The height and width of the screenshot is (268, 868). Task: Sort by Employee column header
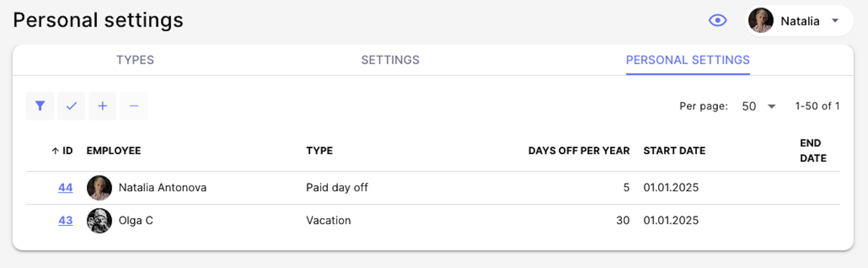(x=114, y=151)
